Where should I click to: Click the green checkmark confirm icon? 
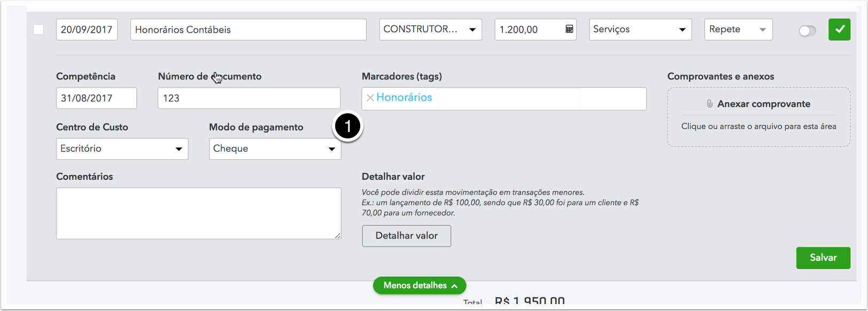pos(839,29)
